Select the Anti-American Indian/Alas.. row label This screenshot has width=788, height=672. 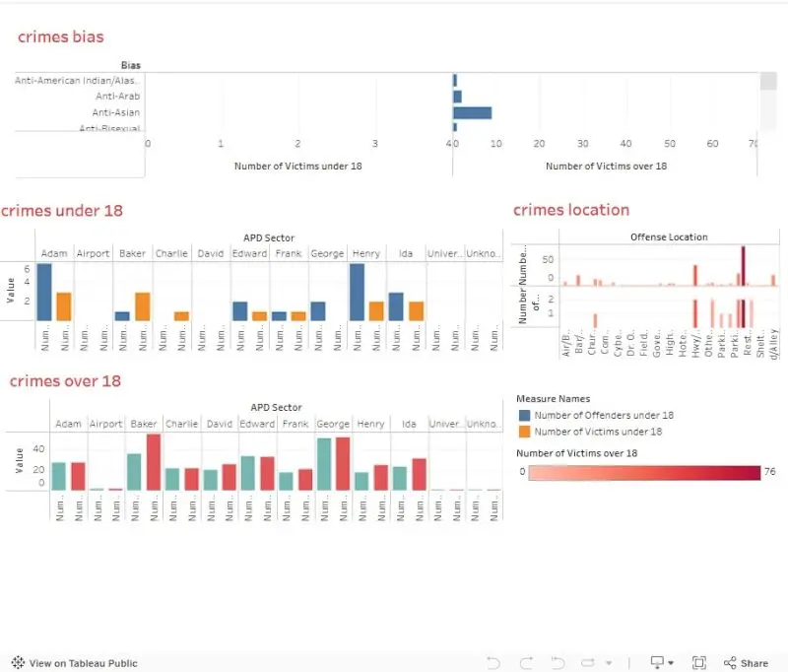point(78,81)
